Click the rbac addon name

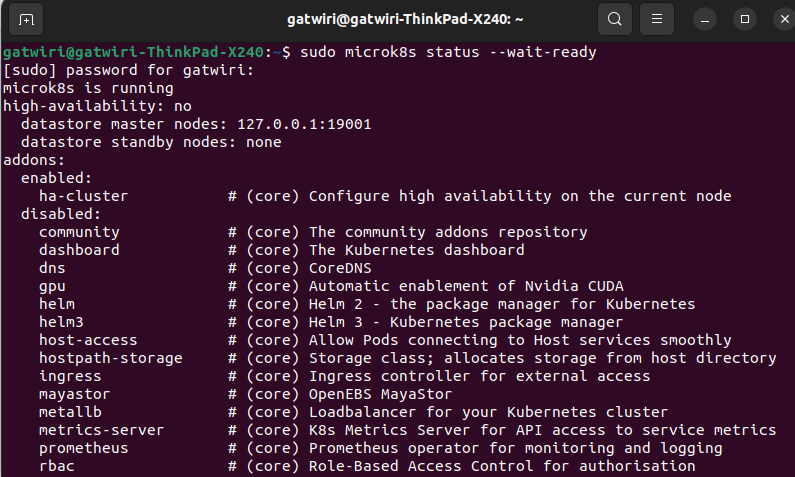pyautogui.click(x=56, y=466)
